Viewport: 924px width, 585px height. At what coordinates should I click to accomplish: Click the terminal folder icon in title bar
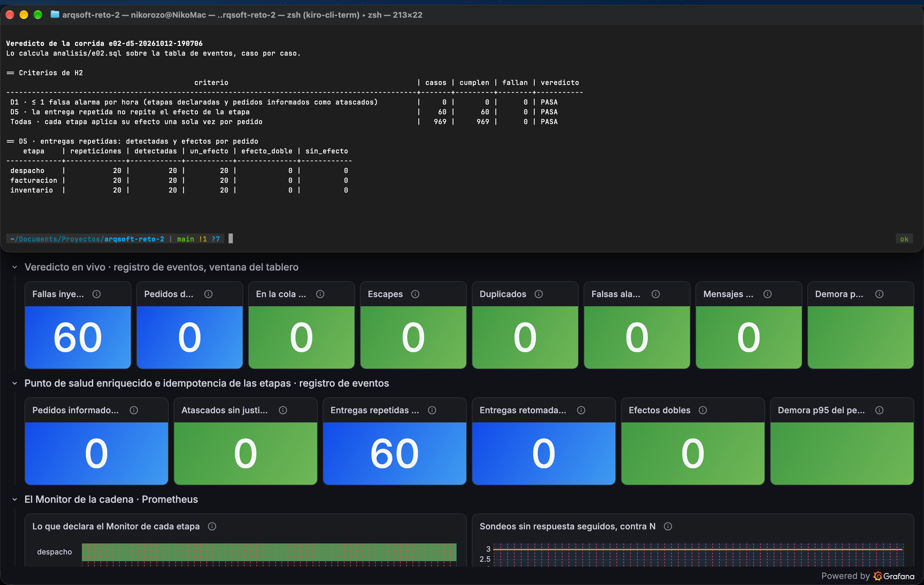click(x=55, y=15)
